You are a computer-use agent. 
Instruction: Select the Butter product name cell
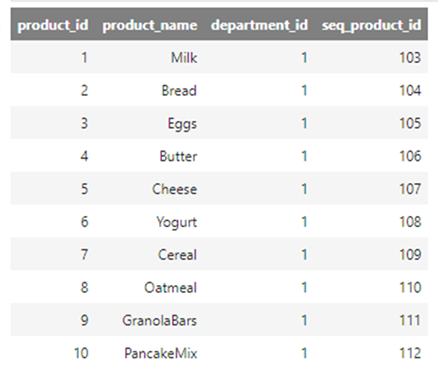click(x=178, y=156)
